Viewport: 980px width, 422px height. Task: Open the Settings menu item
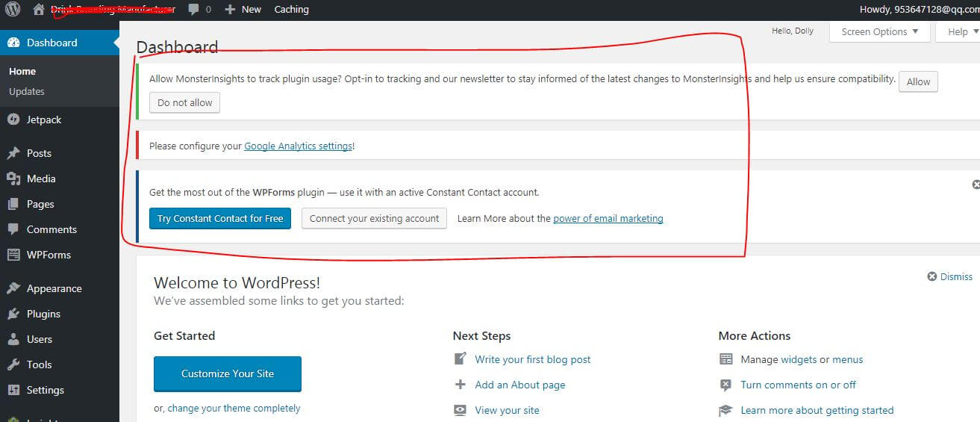pos(60,390)
